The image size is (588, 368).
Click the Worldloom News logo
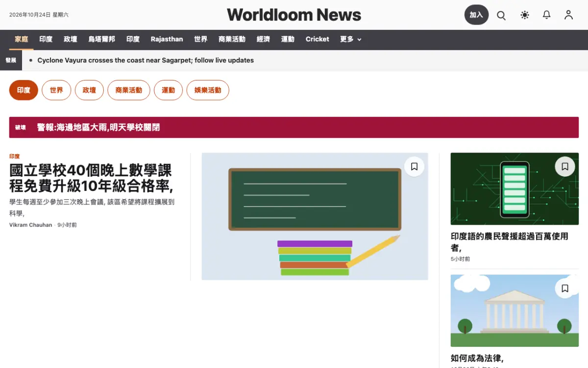click(x=294, y=15)
